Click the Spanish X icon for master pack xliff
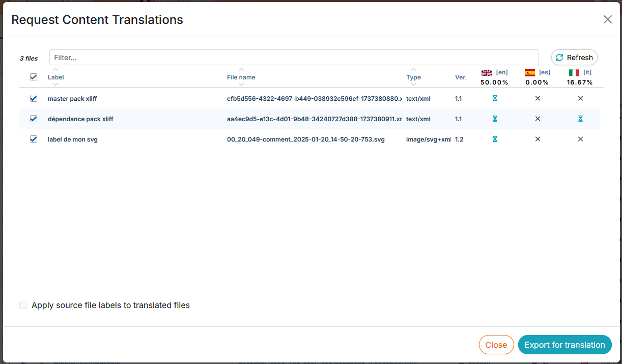 coord(538,98)
